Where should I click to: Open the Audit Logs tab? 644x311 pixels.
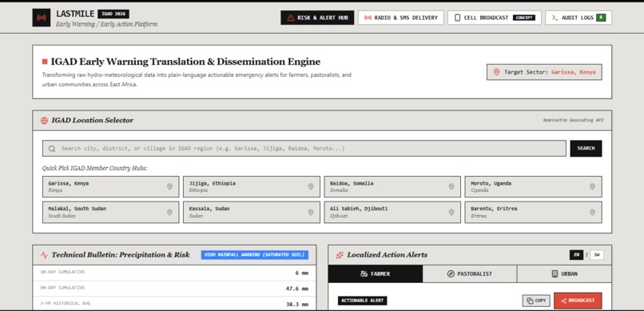coord(578,18)
